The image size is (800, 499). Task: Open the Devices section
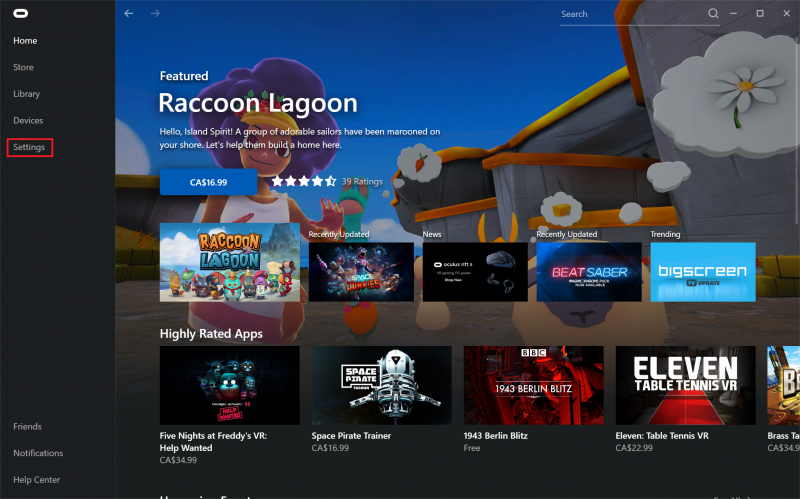(x=28, y=120)
